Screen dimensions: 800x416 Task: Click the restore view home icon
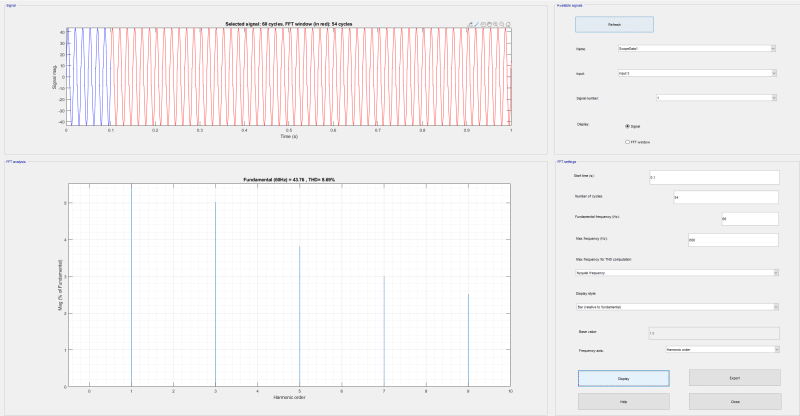click(508, 24)
